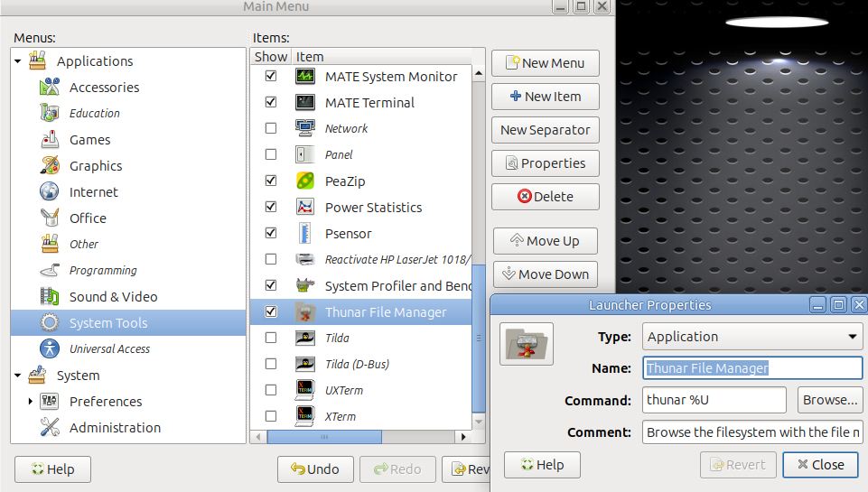
Task: Click the Reactivate HP LaserJet printer icon
Action: pos(305,259)
